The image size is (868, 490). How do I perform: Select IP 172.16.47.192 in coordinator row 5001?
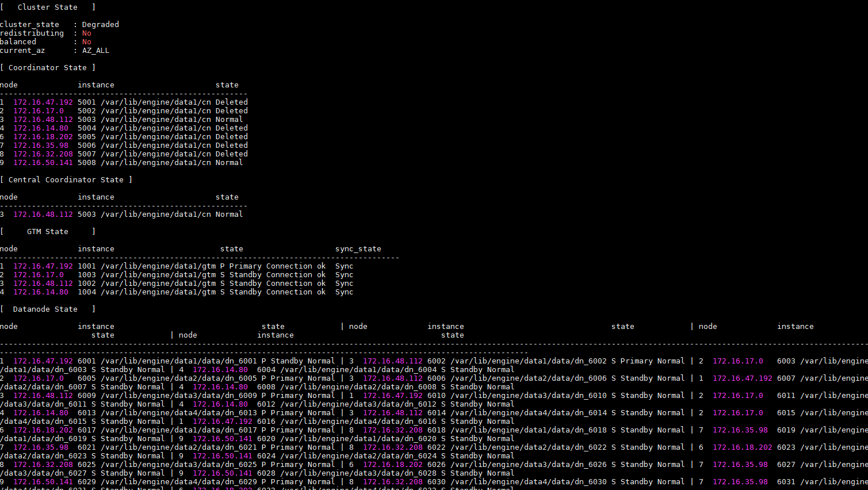[43, 102]
